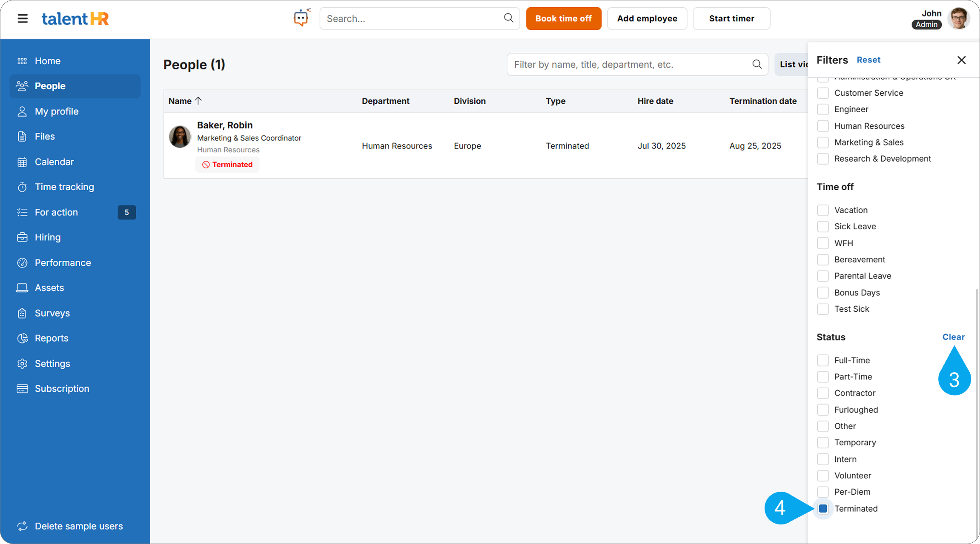980x544 pixels.
Task: Click the global search magnifier icon
Action: tap(508, 18)
